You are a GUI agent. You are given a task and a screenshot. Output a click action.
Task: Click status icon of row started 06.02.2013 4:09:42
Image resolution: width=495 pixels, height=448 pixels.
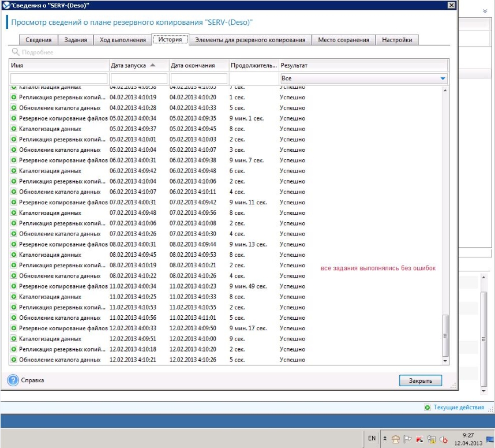14,171
